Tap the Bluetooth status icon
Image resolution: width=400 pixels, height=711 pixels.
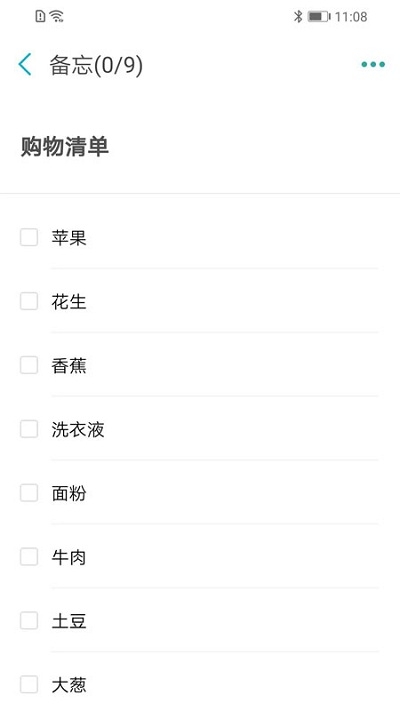(x=298, y=17)
